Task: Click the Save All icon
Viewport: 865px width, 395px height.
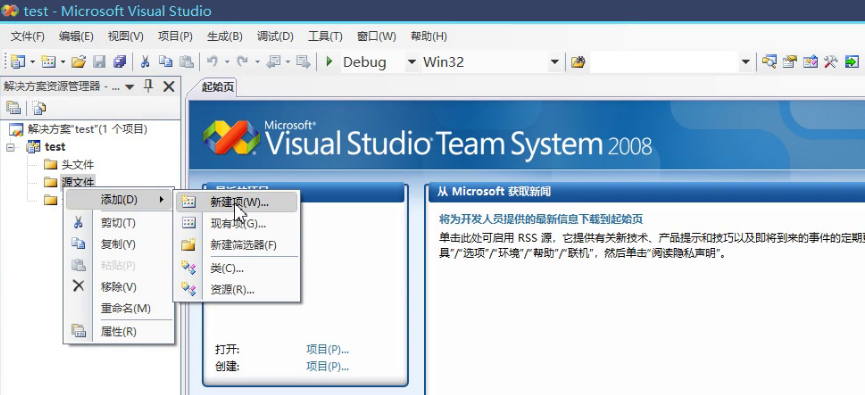Action: click(119, 62)
